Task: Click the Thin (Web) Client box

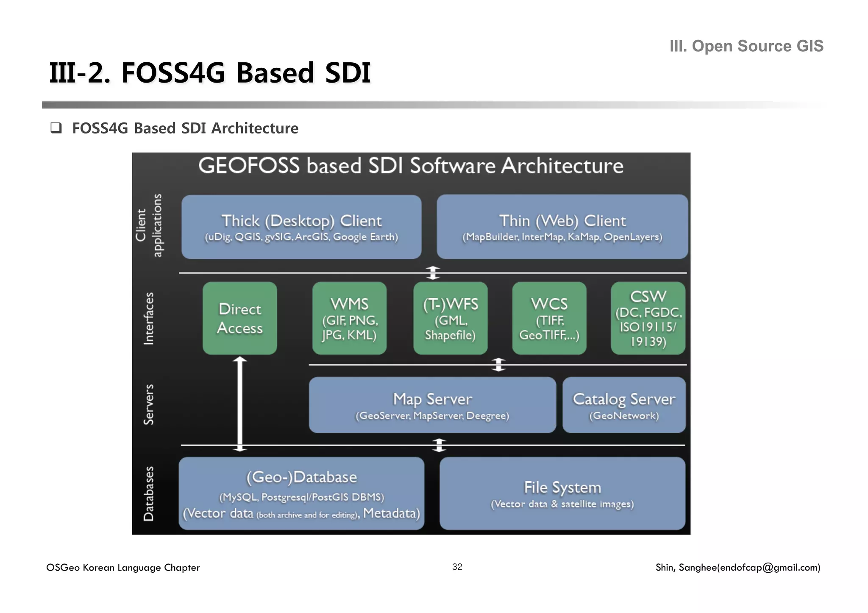Action: click(562, 227)
